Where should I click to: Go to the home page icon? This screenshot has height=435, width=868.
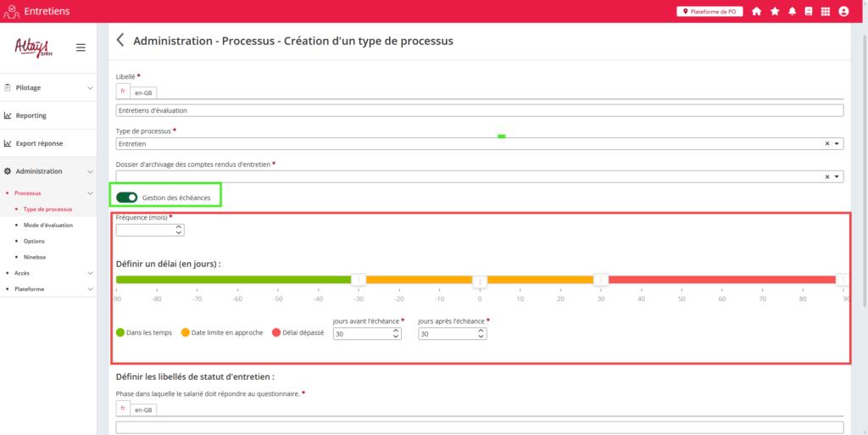756,12
